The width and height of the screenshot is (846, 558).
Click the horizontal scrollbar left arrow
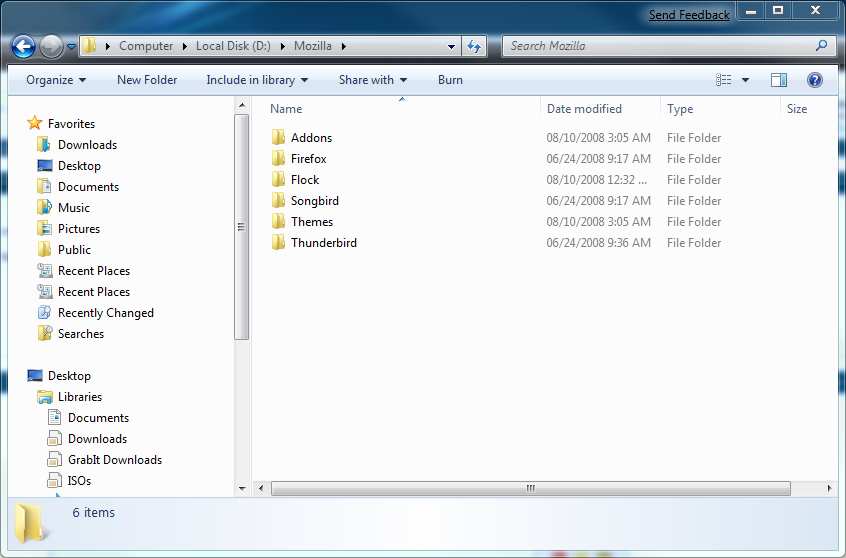click(261, 488)
